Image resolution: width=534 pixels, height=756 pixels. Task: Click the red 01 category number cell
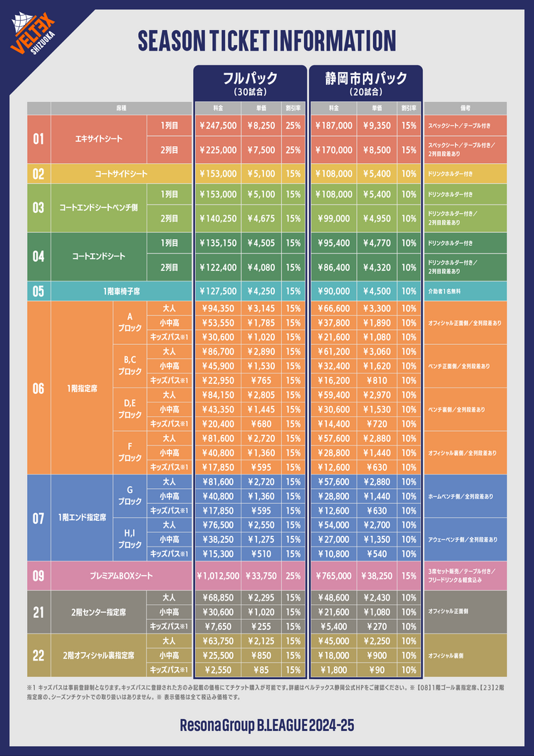point(38,138)
